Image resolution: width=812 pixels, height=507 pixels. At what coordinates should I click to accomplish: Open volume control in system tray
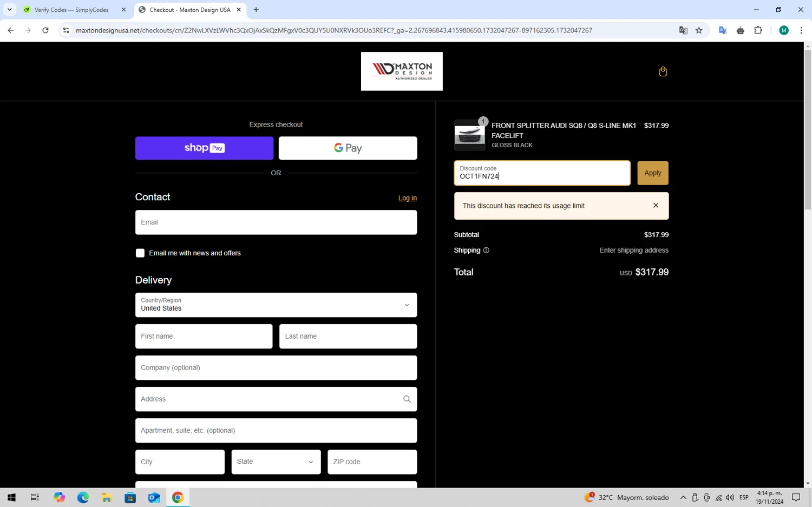730,498
